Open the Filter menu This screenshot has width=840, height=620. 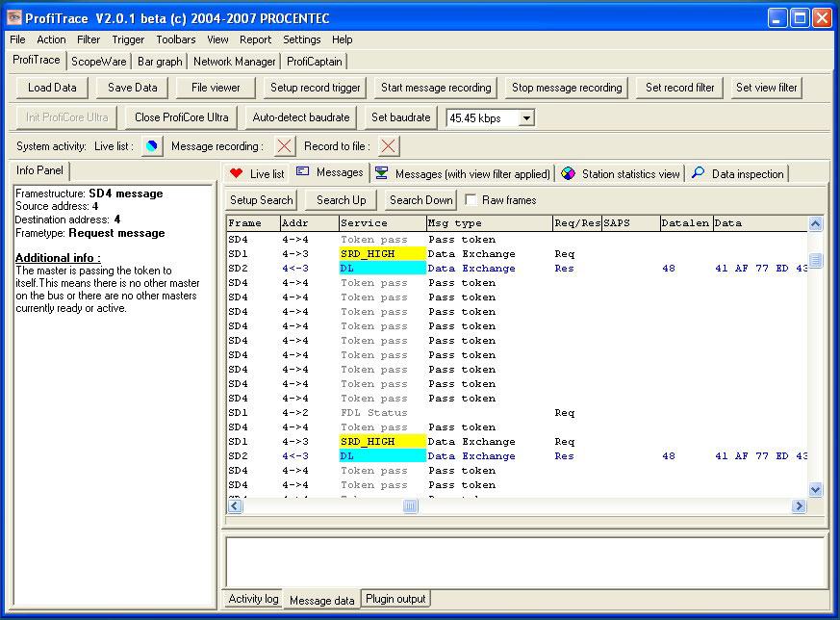(x=89, y=39)
